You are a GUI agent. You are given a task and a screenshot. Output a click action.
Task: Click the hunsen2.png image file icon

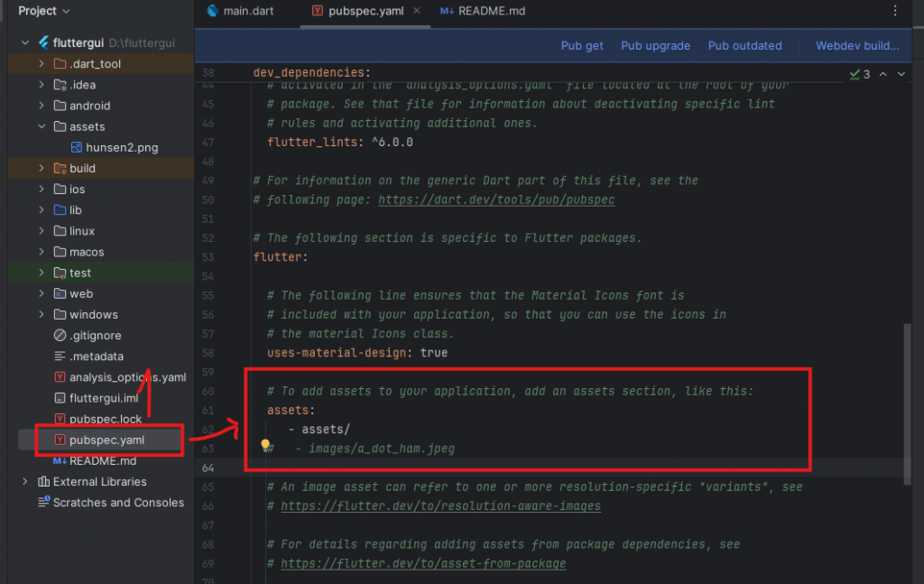pyautogui.click(x=77, y=147)
